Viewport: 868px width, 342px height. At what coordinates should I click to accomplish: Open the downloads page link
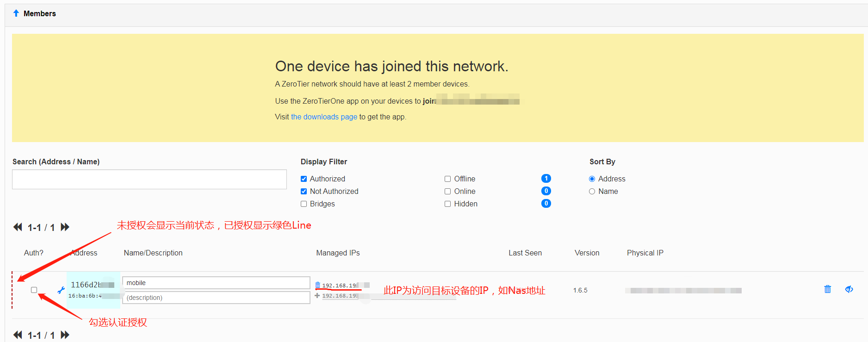pyautogui.click(x=324, y=117)
